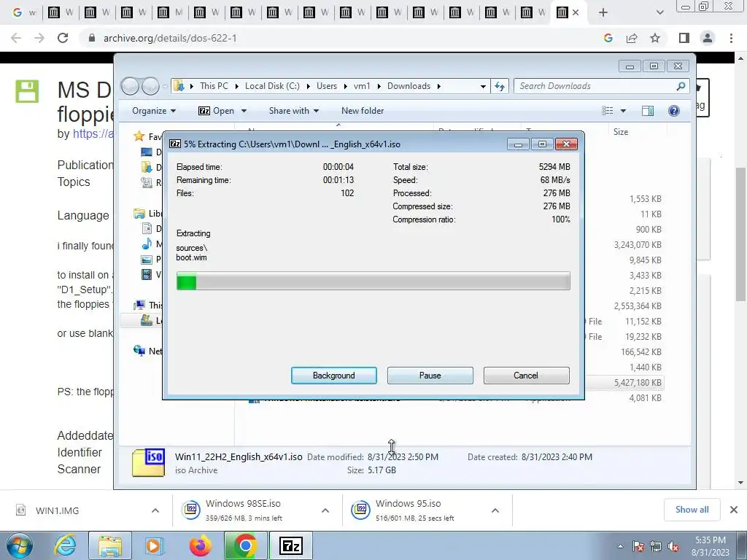Share this page icon in Chrome
747x560 pixels.
pyautogui.click(x=632, y=38)
